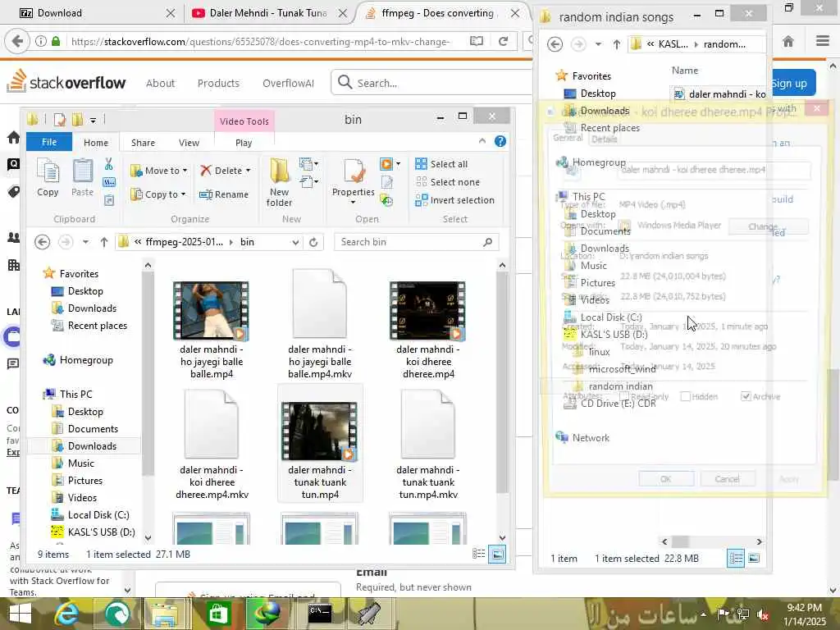Click the Properties icon in the bin quick access toolbar
This screenshot has width=840, height=630.
point(60,120)
